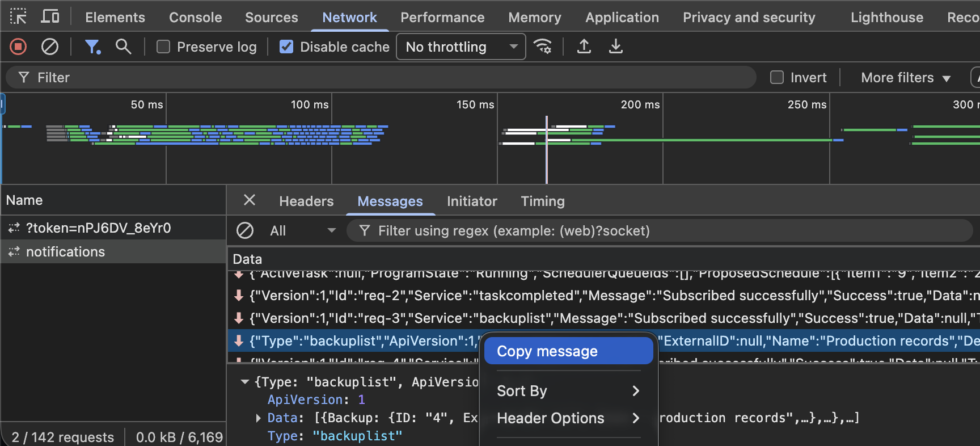Select the notifications request row
Image resolution: width=980 pixels, height=446 pixels.
pyautogui.click(x=65, y=252)
